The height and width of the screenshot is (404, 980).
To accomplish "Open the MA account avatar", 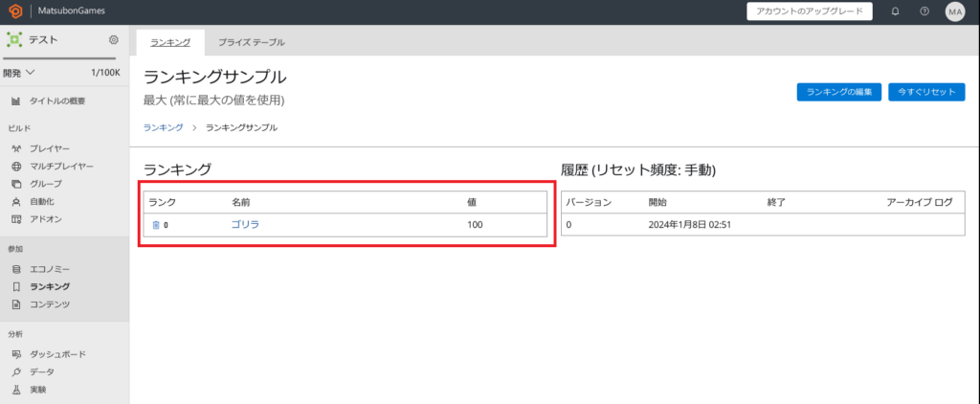I will pyautogui.click(x=955, y=11).
